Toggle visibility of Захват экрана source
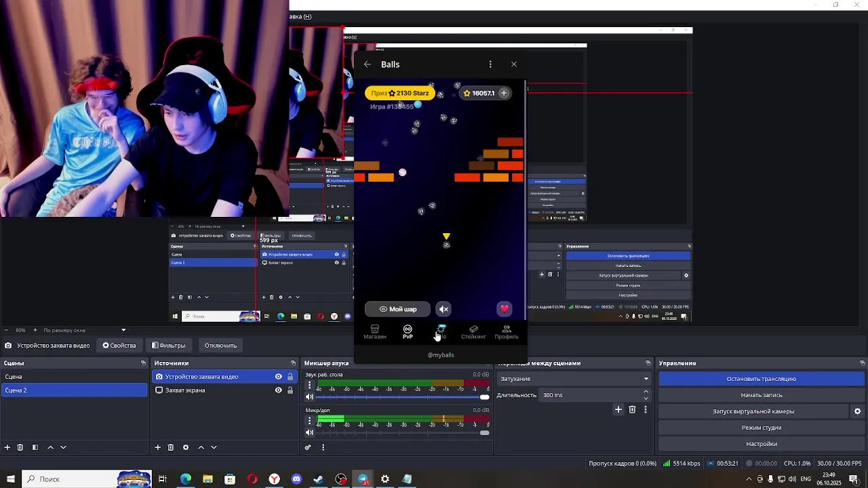 click(278, 390)
